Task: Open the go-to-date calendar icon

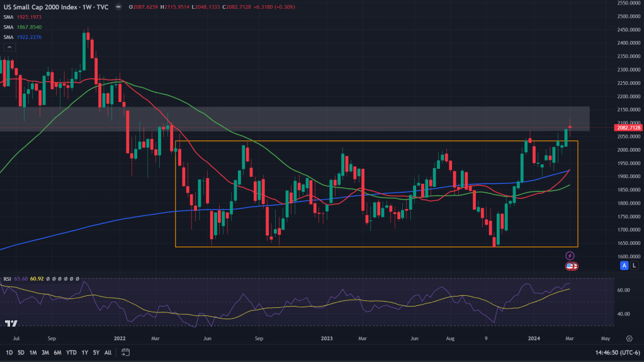Action: pyautogui.click(x=125, y=353)
